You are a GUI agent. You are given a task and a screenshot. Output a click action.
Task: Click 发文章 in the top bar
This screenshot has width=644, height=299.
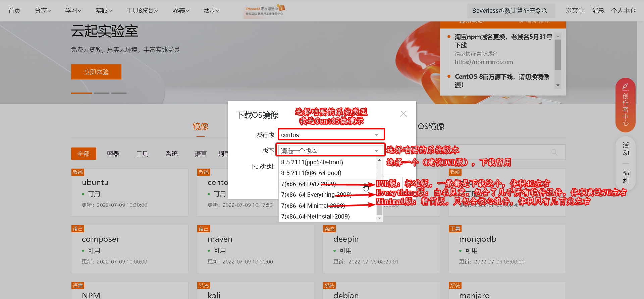tap(575, 11)
